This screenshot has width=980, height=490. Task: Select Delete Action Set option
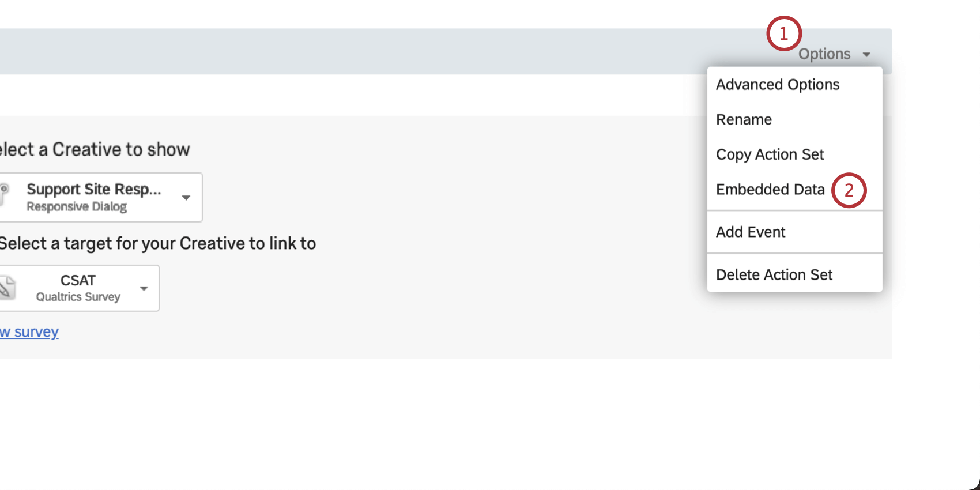774,274
